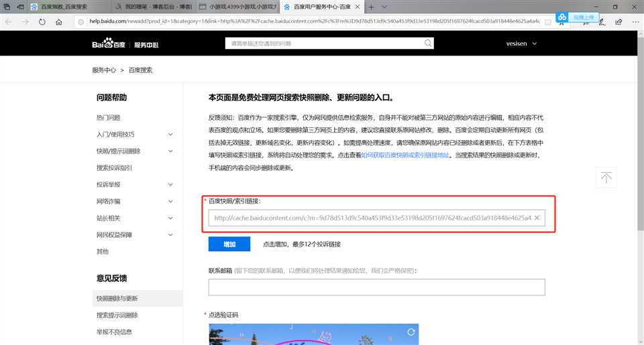The height and width of the screenshot is (345, 644).
Task: Open new tab with plus icon
Action: (x=371, y=7)
